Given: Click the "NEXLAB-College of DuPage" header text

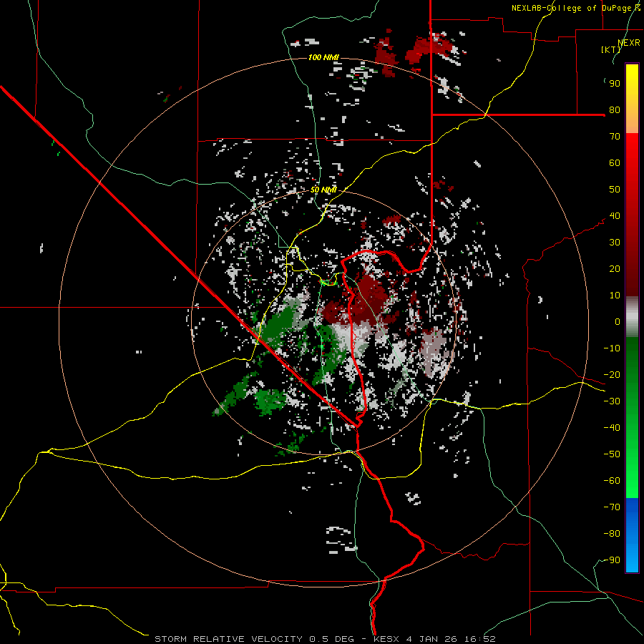Looking at the screenshot, I should (572, 8).
